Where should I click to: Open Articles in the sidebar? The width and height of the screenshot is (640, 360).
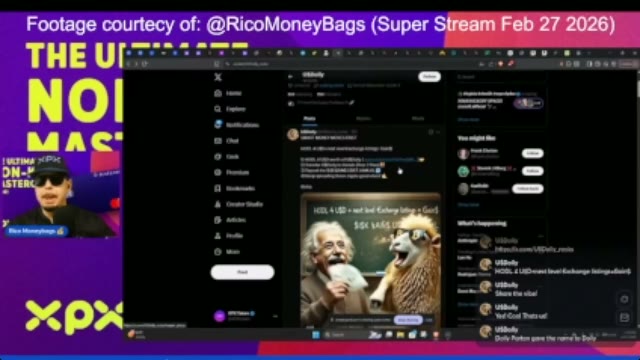(236, 220)
